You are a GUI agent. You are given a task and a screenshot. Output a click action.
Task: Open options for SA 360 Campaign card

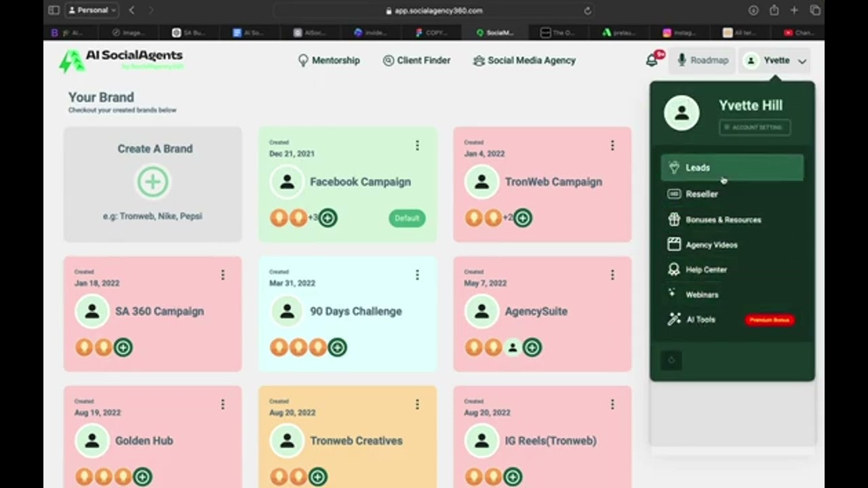click(222, 274)
